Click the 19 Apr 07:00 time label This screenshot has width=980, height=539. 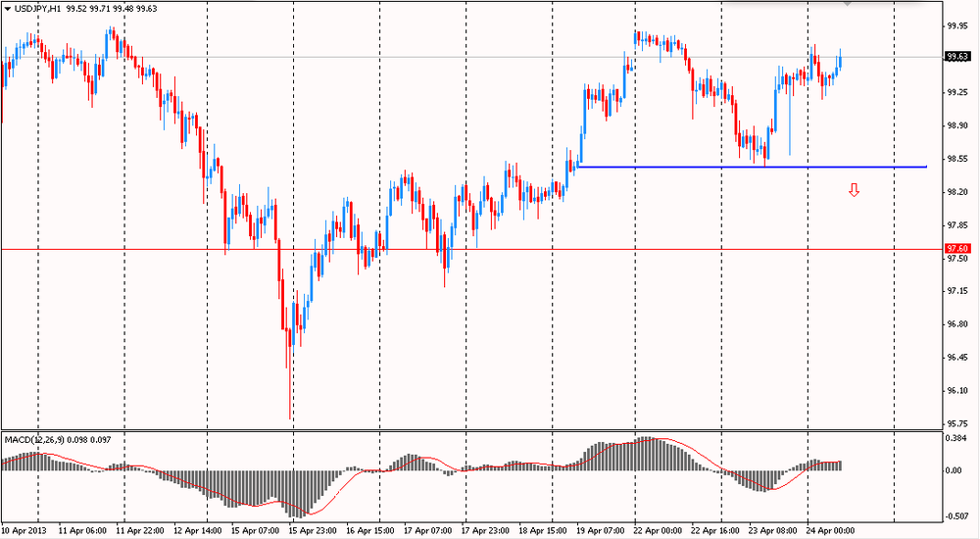[600, 531]
